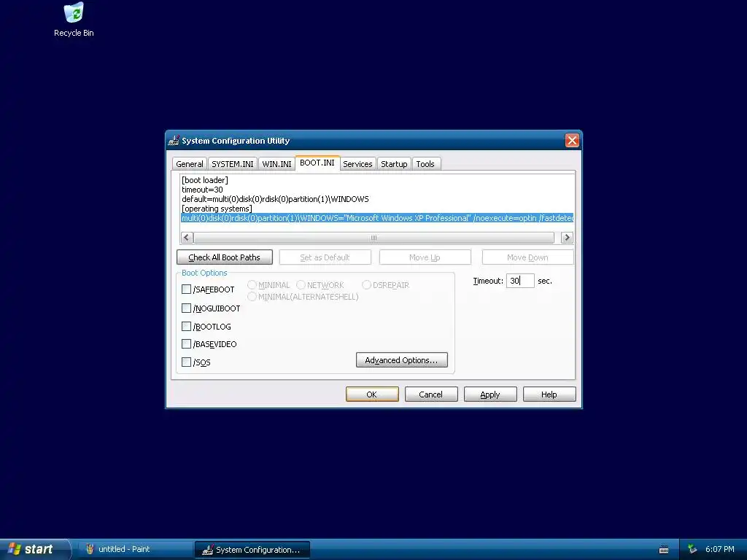Click the right scroll arrow of boot list
The image size is (747, 560).
[567, 237]
